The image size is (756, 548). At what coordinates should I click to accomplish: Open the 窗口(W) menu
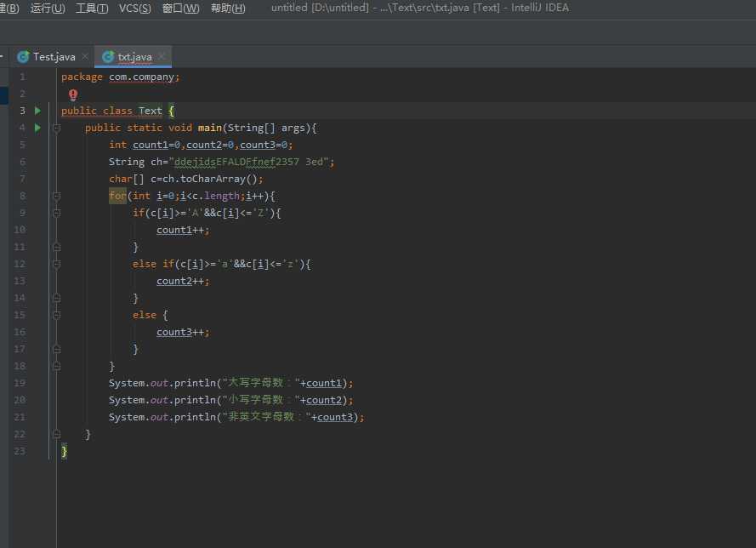pos(180,9)
